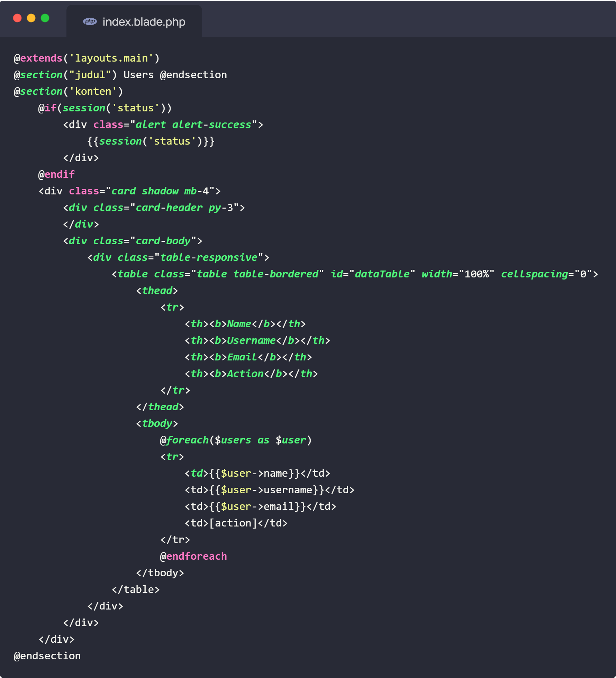Click the $user->email table cell line
This screenshot has width=616, height=678.
pyautogui.click(x=260, y=506)
